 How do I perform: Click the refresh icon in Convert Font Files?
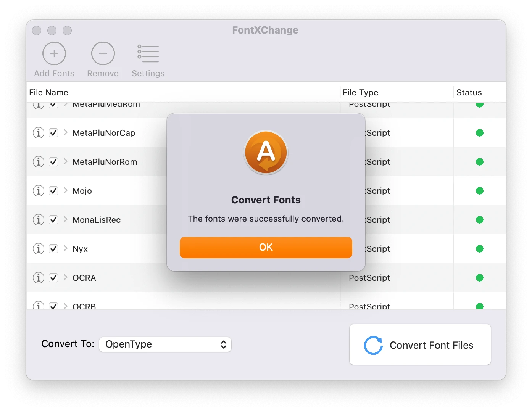coord(373,345)
